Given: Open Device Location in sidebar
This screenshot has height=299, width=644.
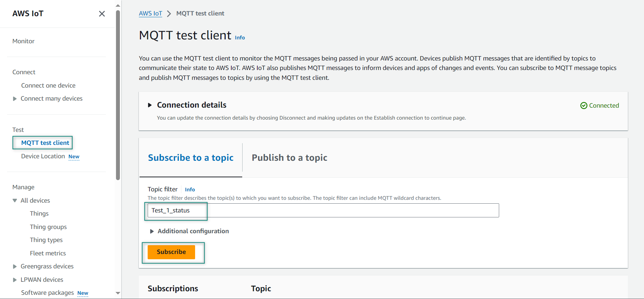Looking at the screenshot, I should [43, 156].
